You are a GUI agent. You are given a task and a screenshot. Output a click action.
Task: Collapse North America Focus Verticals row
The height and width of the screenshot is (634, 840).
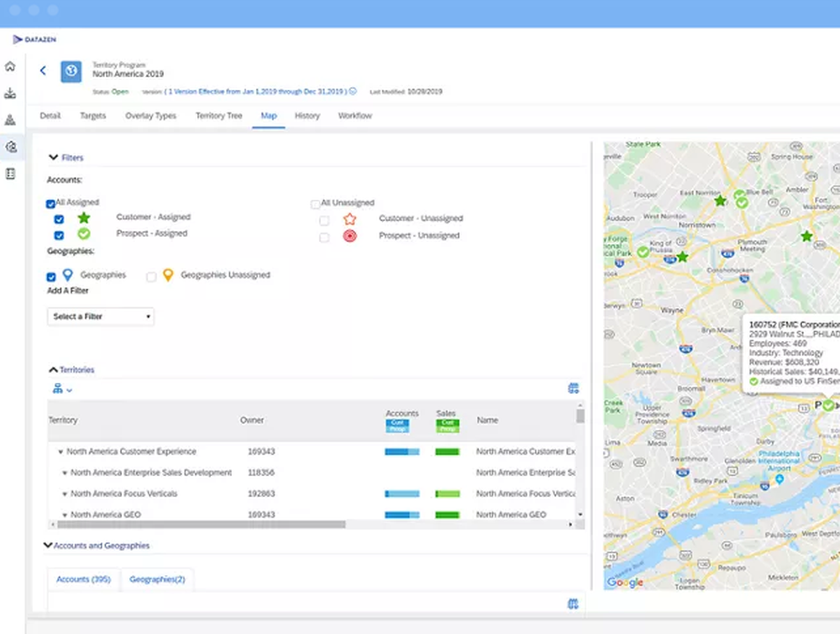tap(65, 494)
